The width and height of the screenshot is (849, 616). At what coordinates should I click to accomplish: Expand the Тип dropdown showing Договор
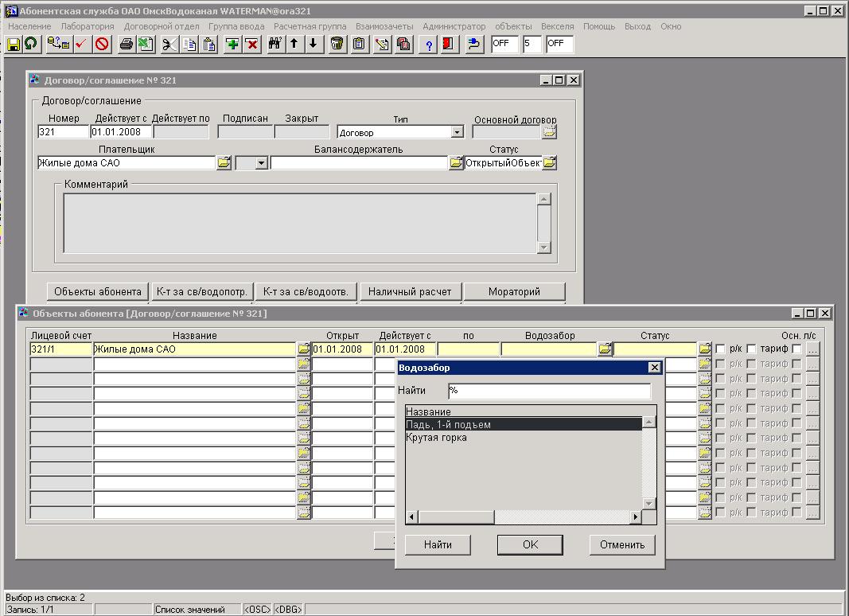pos(457,132)
